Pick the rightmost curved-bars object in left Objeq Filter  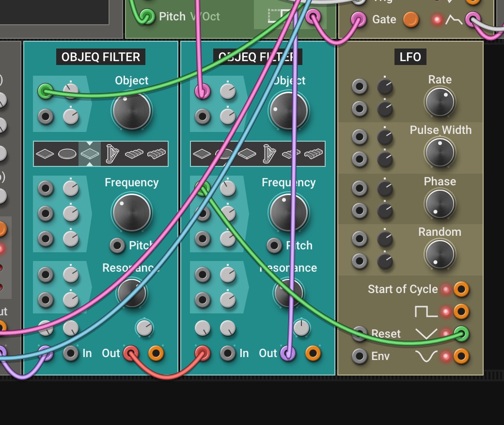(157, 154)
